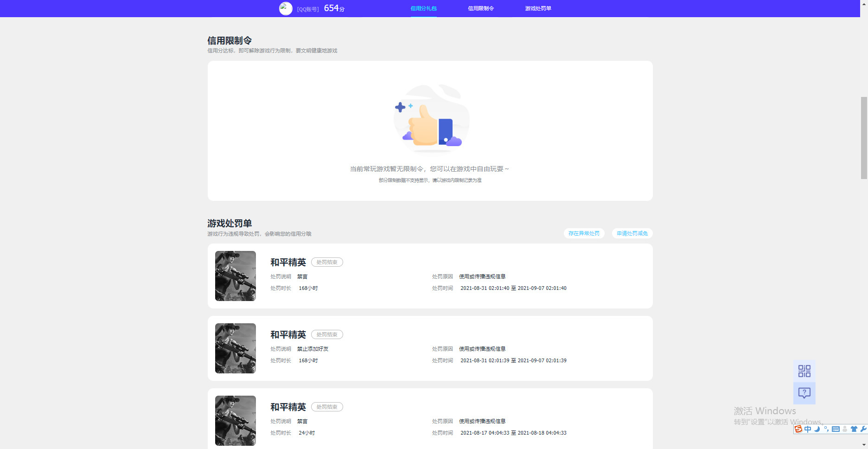868x449 pixels.
Task: Open the QR code side icon
Action: pos(804,371)
